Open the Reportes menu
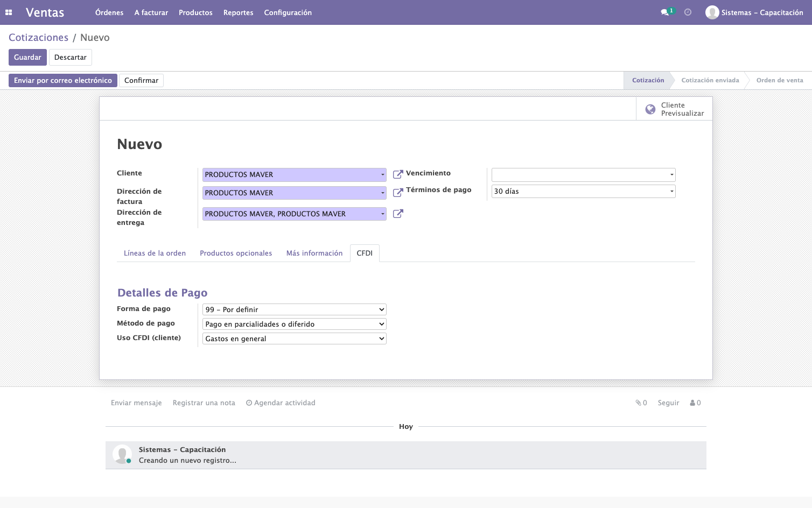The height and width of the screenshot is (508, 812). [239, 12]
